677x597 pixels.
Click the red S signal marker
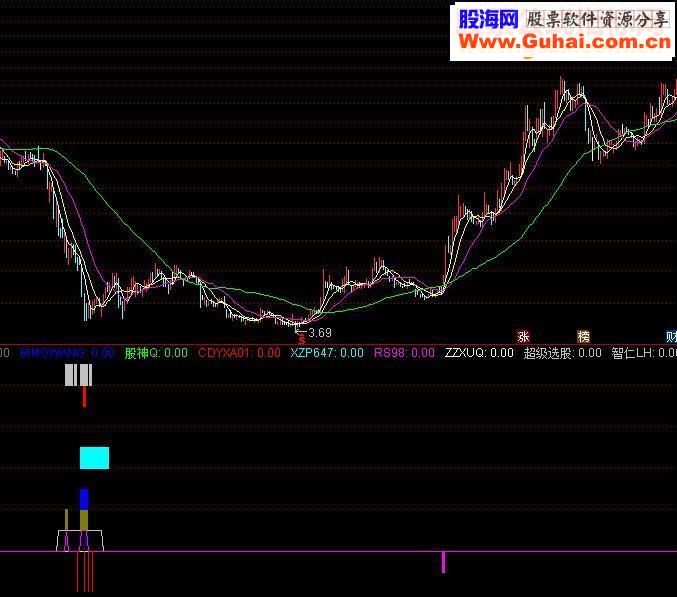point(301,340)
